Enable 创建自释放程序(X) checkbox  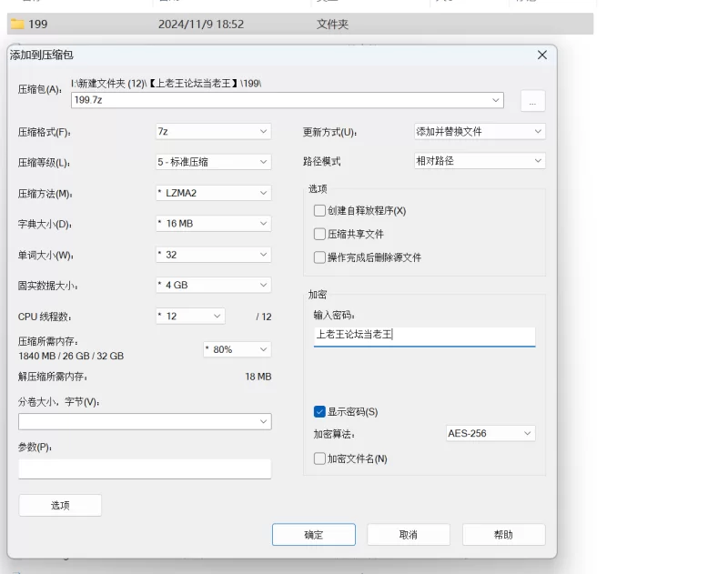319,211
